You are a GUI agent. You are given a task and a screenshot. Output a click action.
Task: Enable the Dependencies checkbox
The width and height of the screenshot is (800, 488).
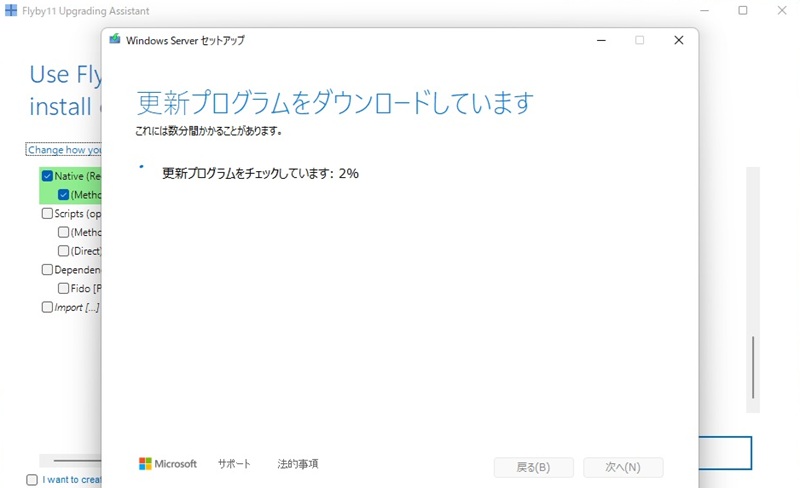[x=47, y=269]
